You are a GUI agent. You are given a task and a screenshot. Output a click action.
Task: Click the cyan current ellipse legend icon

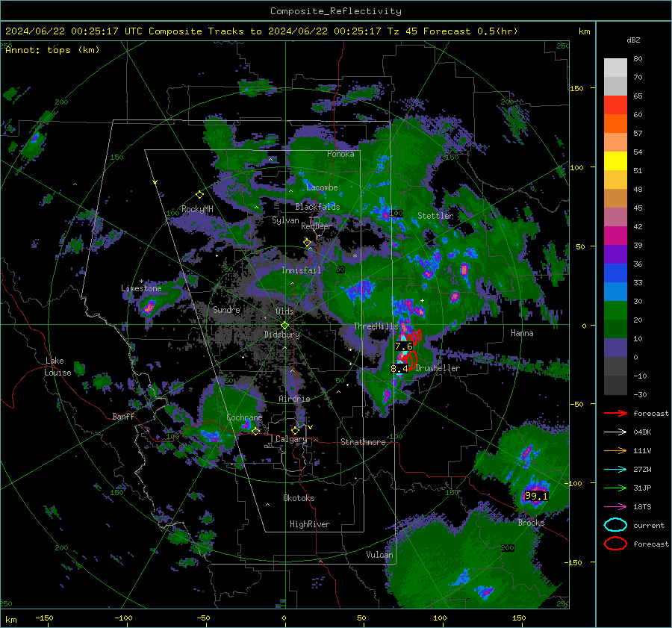click(x=615, y=525)
